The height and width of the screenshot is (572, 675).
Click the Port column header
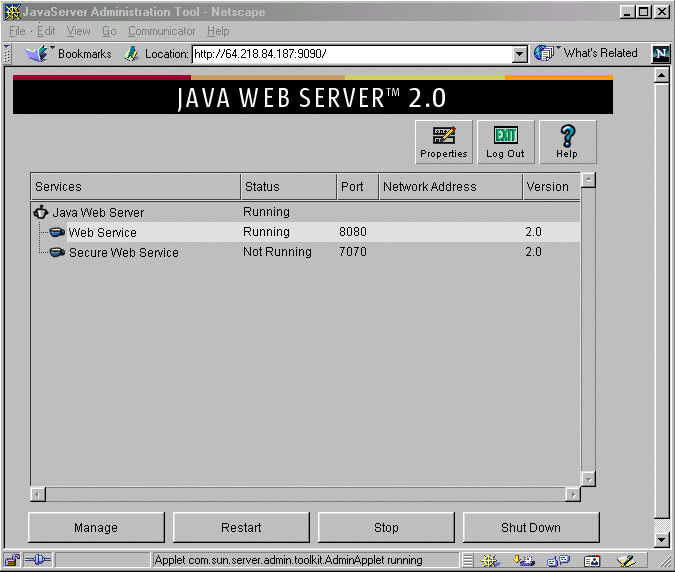point(358,187)
